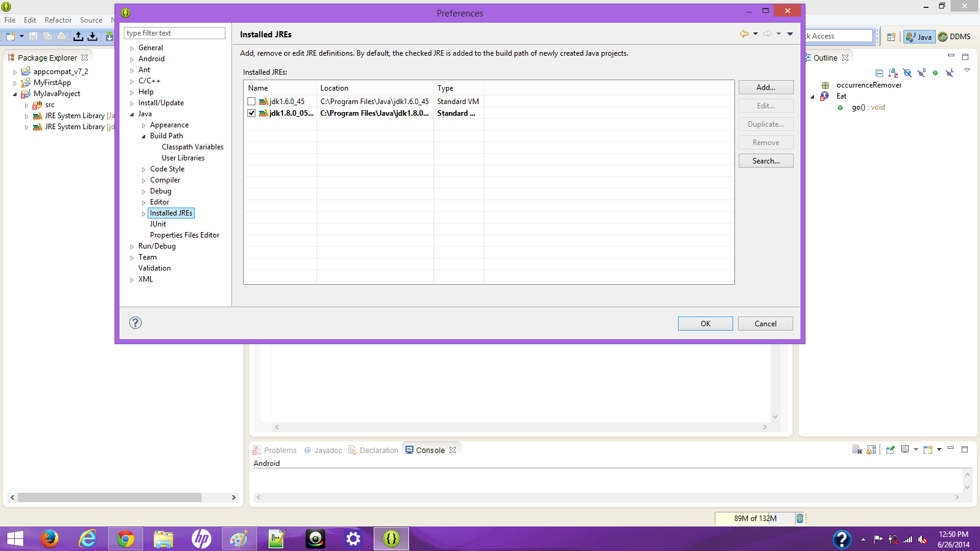Click upload arrow icon in main toolbar

pos(78,37)
